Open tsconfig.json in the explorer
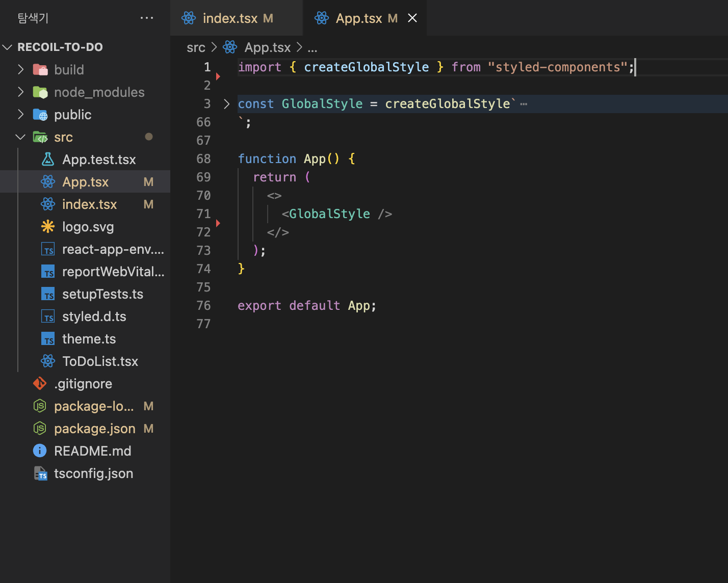The image size is (728, 583). click(x=93, y=473)
